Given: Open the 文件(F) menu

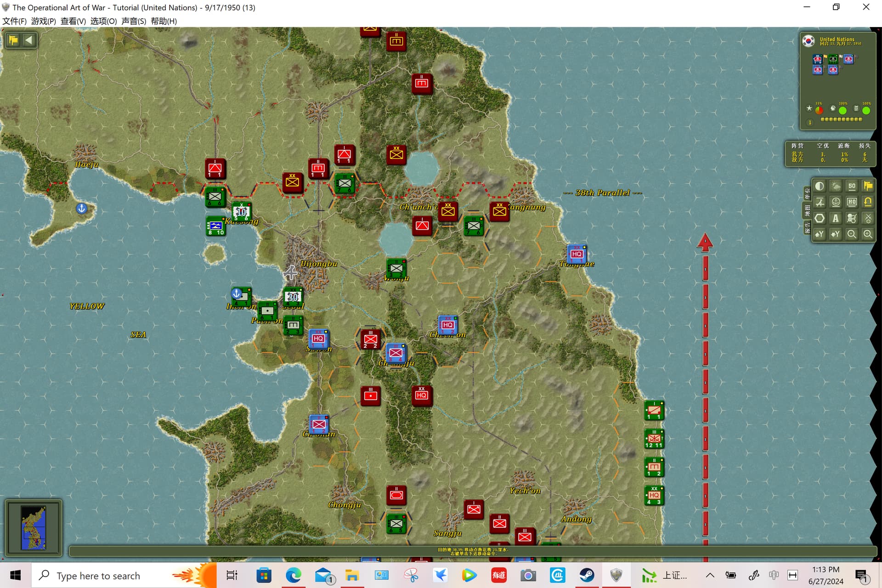Looking at the screenshot, I should (14, 21).
